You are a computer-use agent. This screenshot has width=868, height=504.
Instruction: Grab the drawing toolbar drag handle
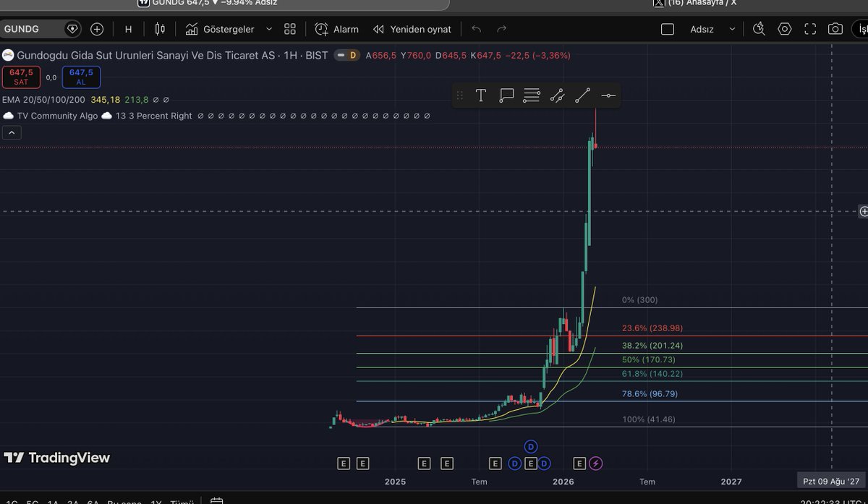pyautogui.click(x=459, y=95)
